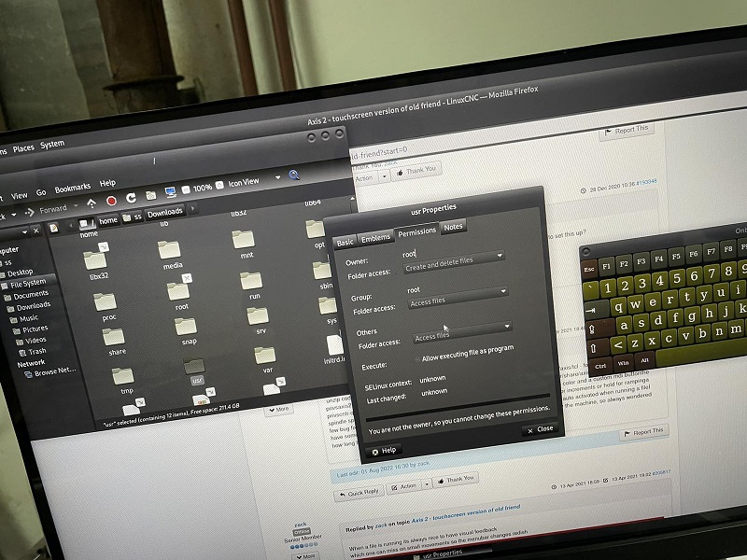Switch to the Basic tab
This screenshot has width=747, height=560.
point(345,242)
